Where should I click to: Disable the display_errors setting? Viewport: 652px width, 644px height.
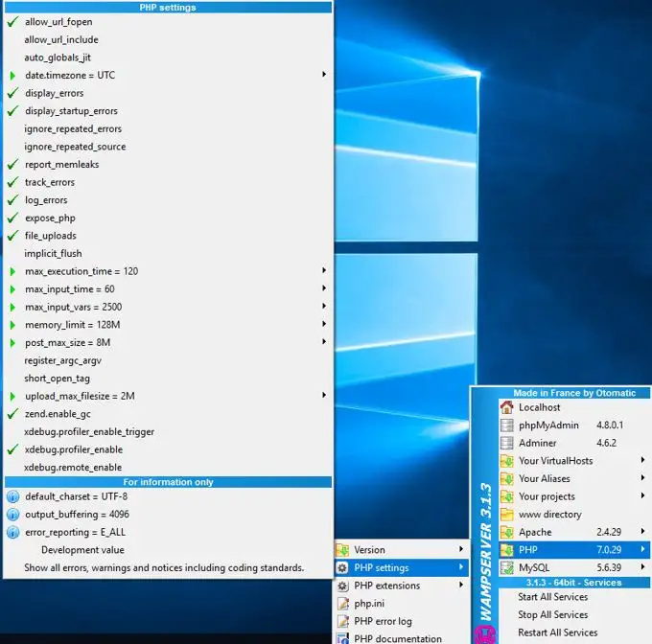click(54, 93)
